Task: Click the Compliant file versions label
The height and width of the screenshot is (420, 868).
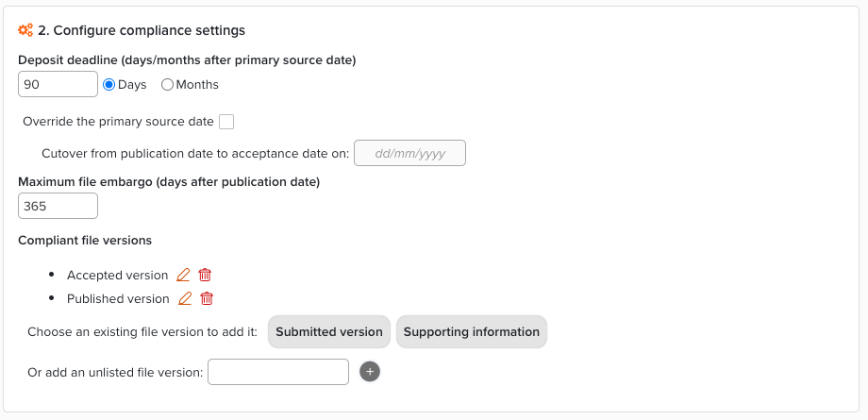Action: coord(85,241)
